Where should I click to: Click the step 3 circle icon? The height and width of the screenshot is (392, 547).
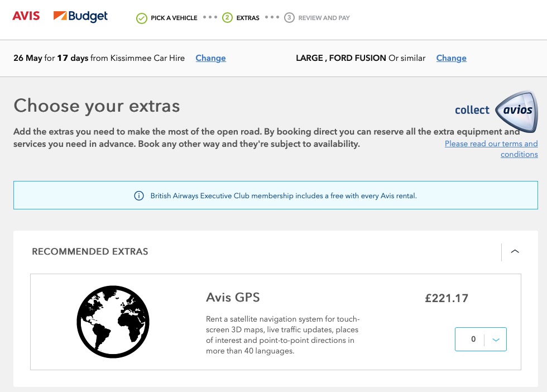pyautogui.click(x=289, y=17)
